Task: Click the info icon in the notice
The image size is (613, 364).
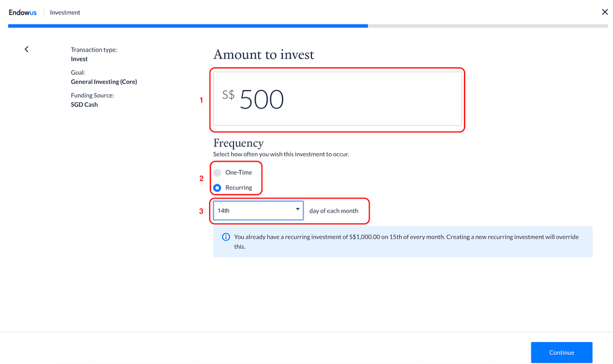Action: tap(226, 237)
